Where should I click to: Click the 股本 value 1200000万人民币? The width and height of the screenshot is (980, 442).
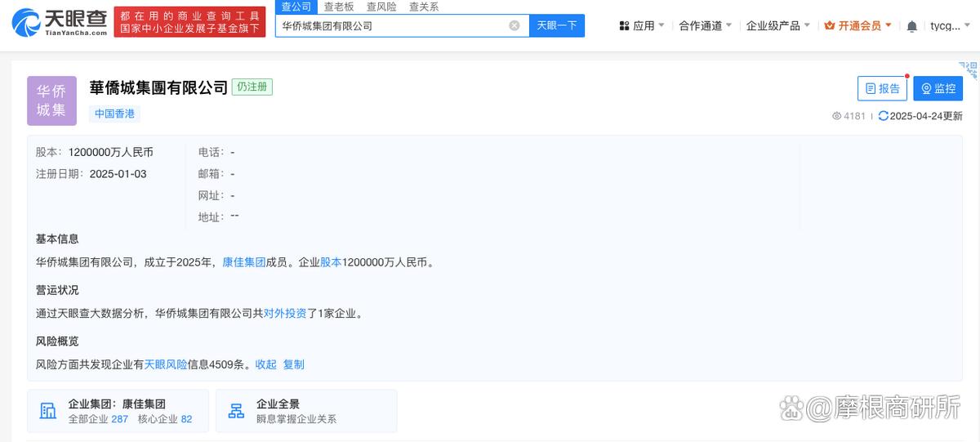point(111,152)
